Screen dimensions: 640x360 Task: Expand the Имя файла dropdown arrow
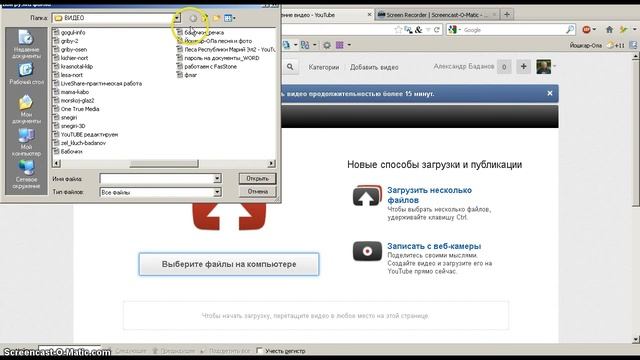217,178
